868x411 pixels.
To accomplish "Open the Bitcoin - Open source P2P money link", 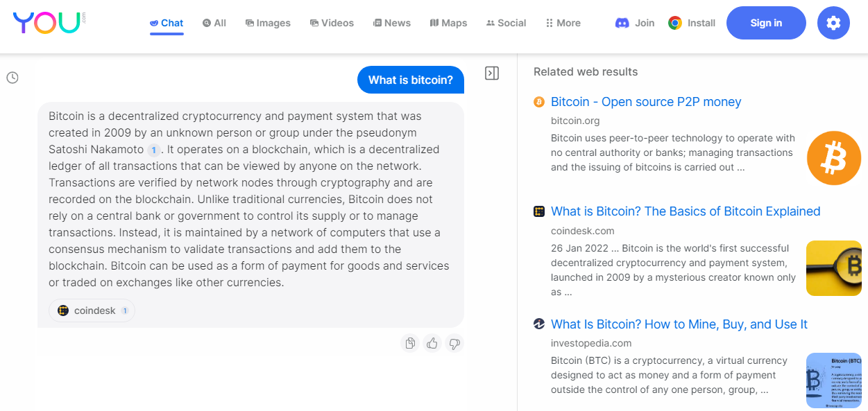I will [646, 102].
